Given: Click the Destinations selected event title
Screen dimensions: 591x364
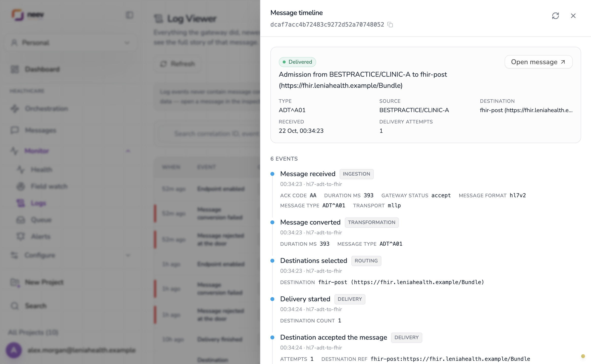Looking at the screenshot, I should (314, 261).
